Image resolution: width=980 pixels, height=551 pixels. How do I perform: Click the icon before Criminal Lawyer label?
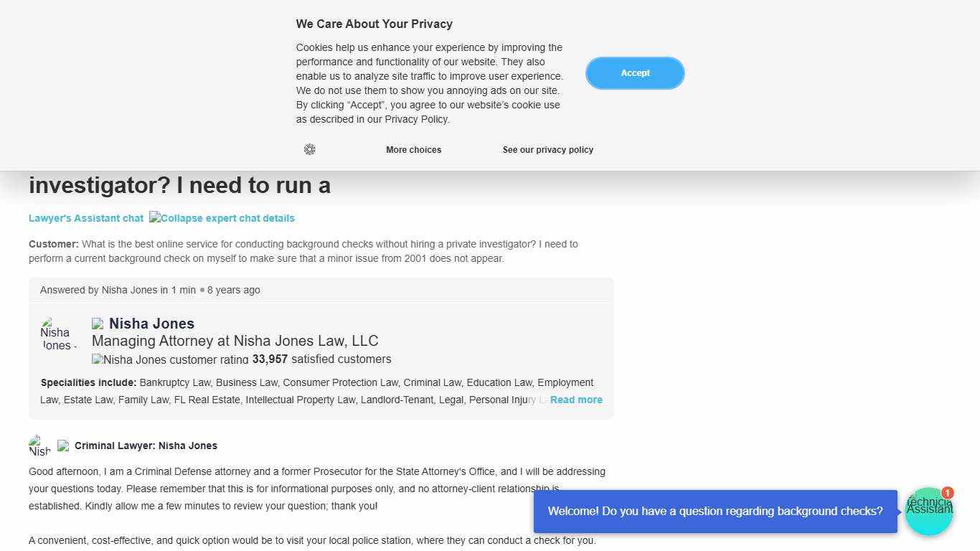point(63,446)
